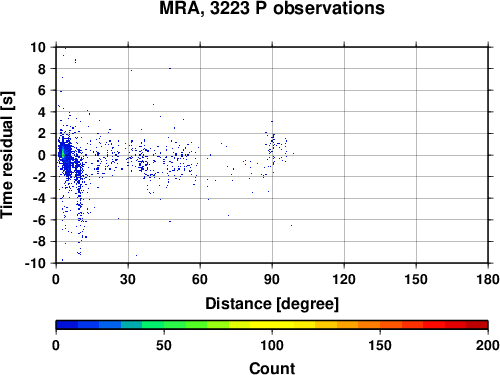Click the y-axis tick label 0
The width and height of the screenshot is (500, 375).
[x=41, y=155]
